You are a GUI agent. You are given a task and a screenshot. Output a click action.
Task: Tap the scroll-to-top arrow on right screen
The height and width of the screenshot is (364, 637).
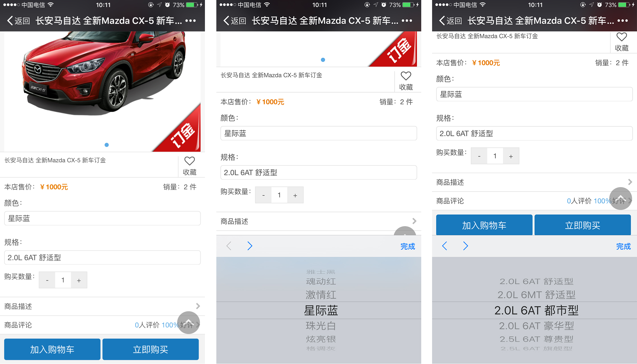click(620, 198)
